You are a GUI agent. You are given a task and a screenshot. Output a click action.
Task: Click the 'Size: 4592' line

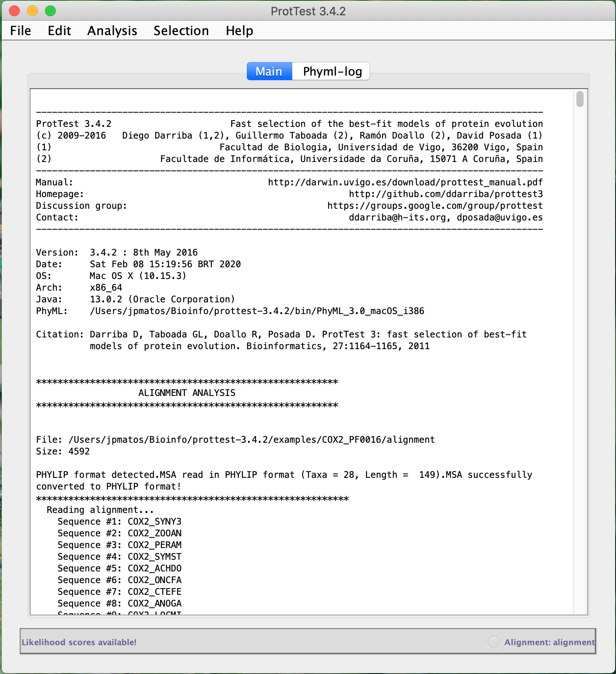point(63,451)
